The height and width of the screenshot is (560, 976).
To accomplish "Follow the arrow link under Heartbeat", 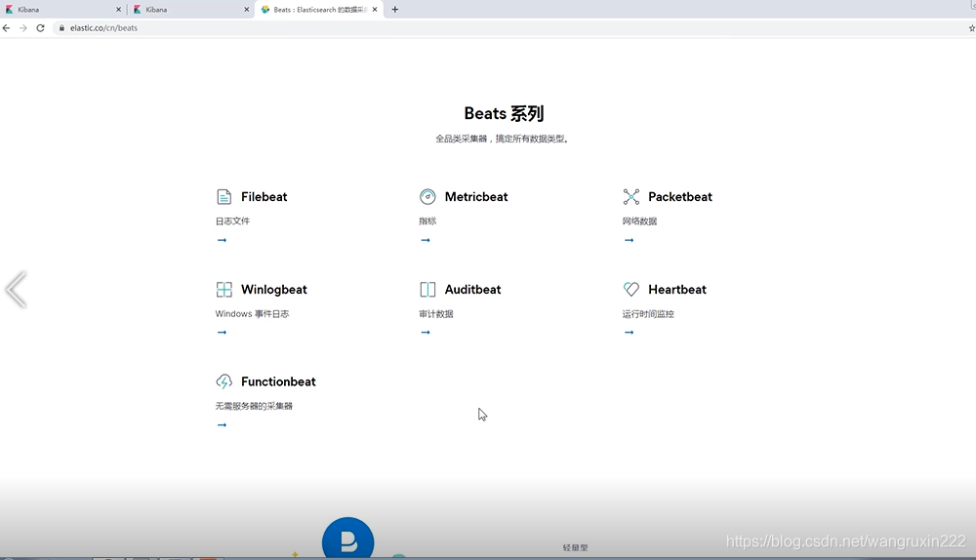I will coord(629,333).
